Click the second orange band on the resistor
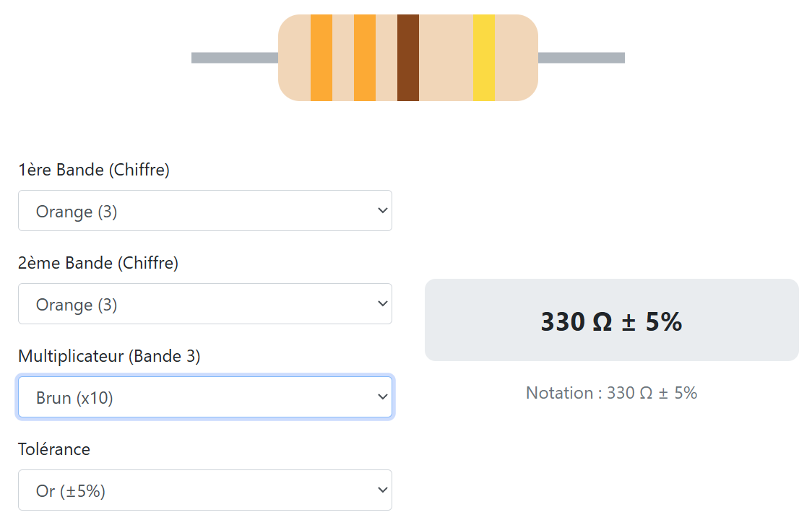Screen dimensions: 812x520 click(x=365, y=58)
